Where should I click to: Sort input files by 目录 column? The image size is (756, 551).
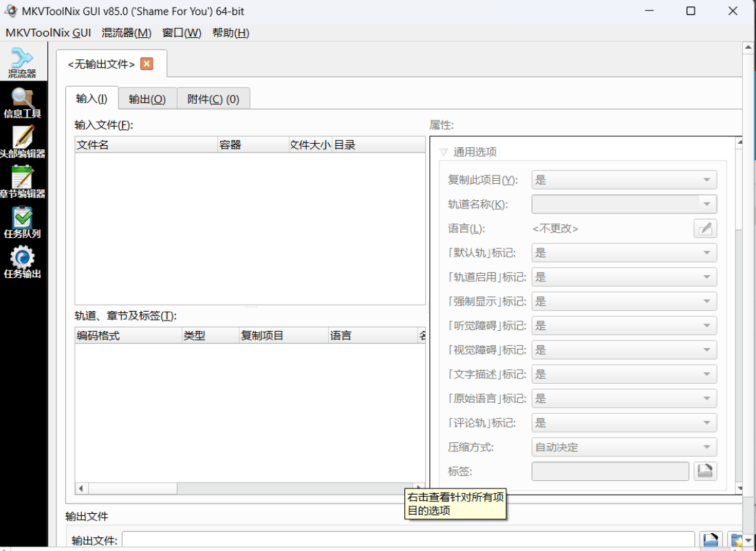tap(378, 144)
